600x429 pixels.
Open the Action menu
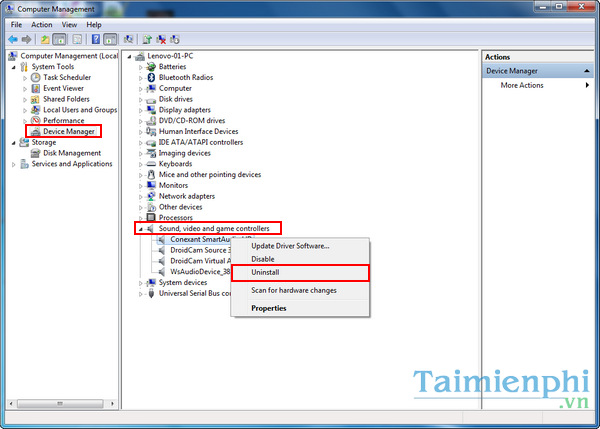click(x=42, y=25)
